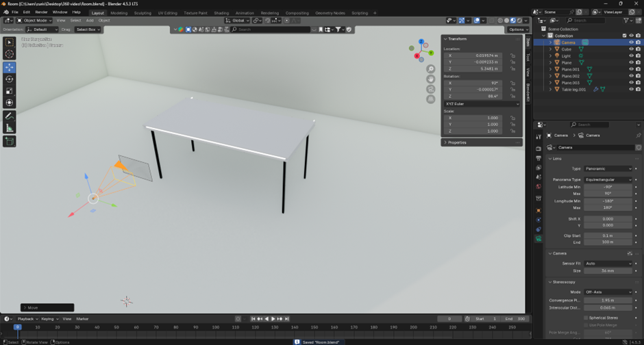Toggle camera view using the viewport gizmo
This screenshot has height=345, width=644.
coord(431,89)
